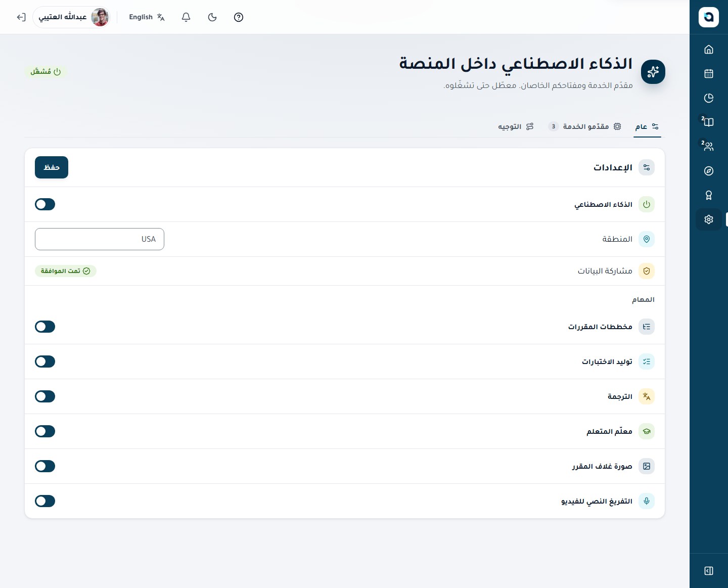Viewport: 728px width, 588px height.
Task: Switch to dark mode with the moon icon
Action: click(212, 17)
